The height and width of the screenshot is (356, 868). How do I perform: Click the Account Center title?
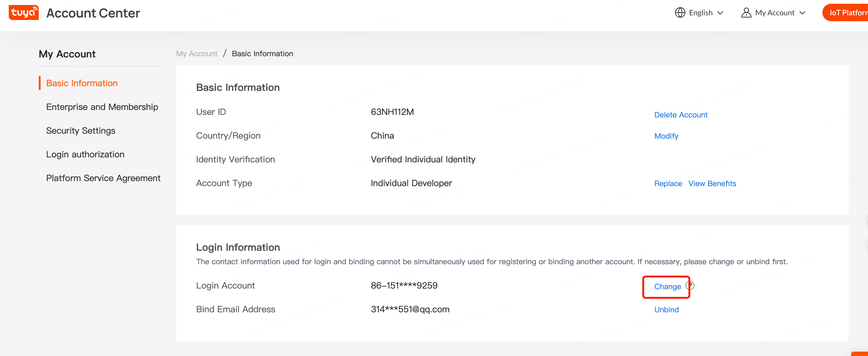93,13
